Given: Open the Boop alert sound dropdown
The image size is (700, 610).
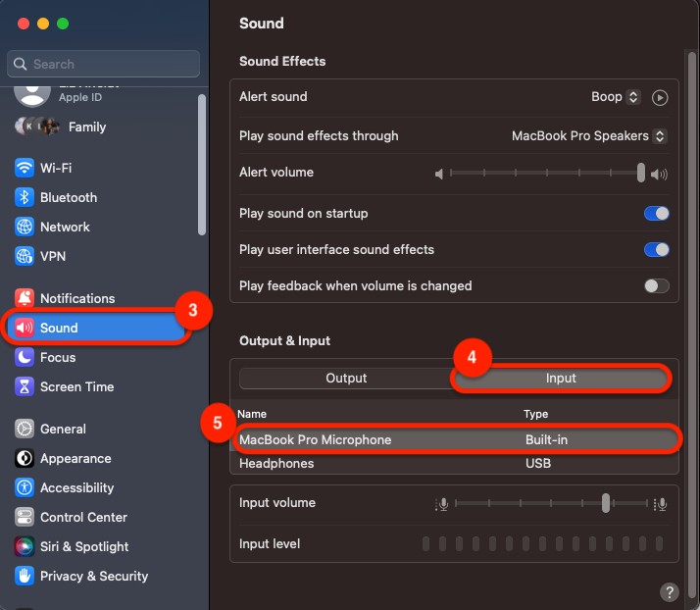Looking at the screenshot, I should (x=616, y=97).
